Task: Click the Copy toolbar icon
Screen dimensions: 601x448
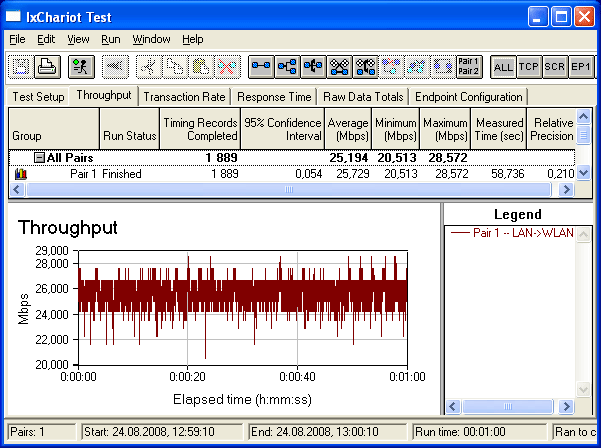Action: point(175,67)
